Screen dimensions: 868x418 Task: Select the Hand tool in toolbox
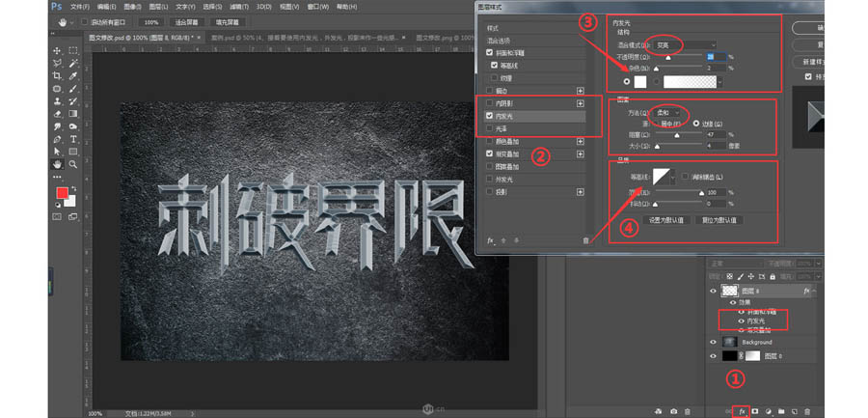coord(57,165)
